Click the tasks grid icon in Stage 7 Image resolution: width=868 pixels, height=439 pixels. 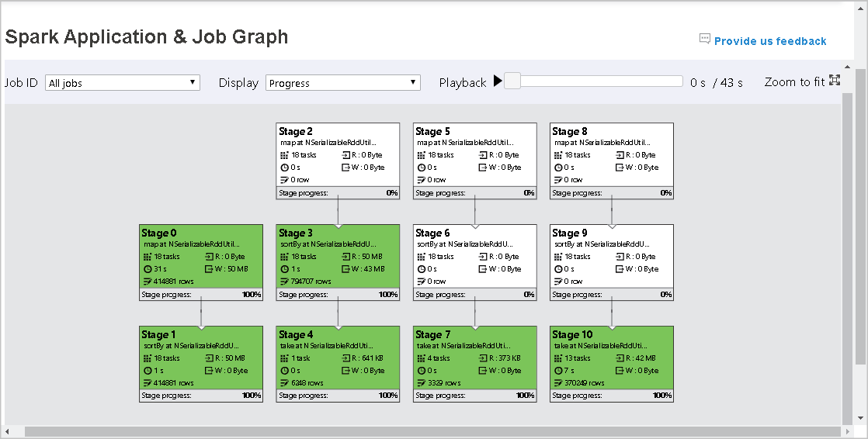(x=421, y=358)
